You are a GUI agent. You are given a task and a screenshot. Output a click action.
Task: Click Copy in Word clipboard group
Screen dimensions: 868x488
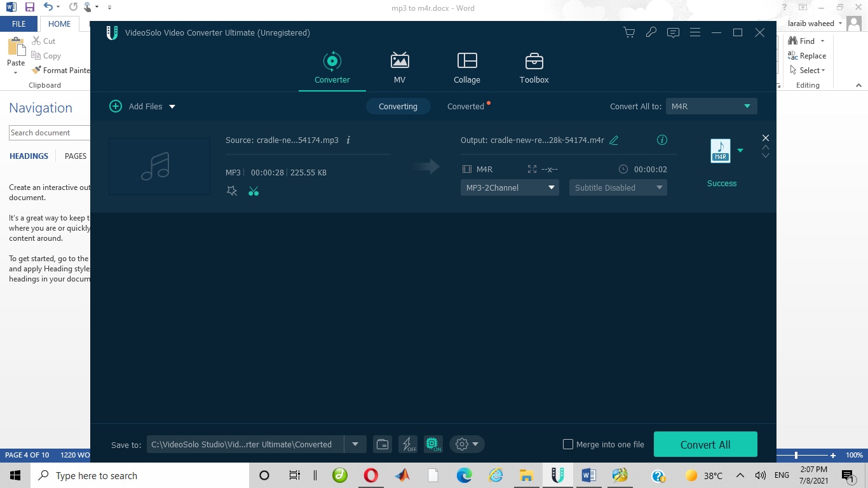[46, 56]
